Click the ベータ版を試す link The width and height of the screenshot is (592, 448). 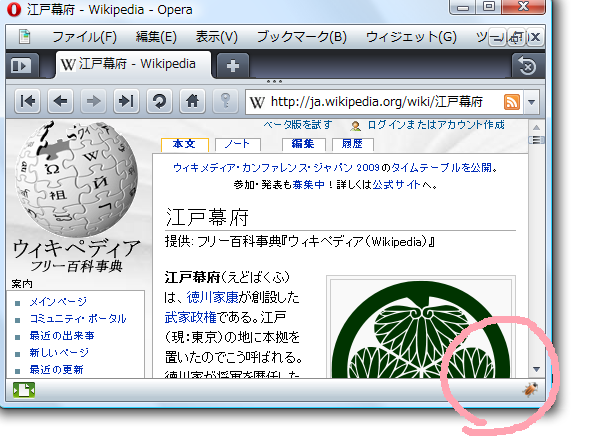click(x=298, y=125)
